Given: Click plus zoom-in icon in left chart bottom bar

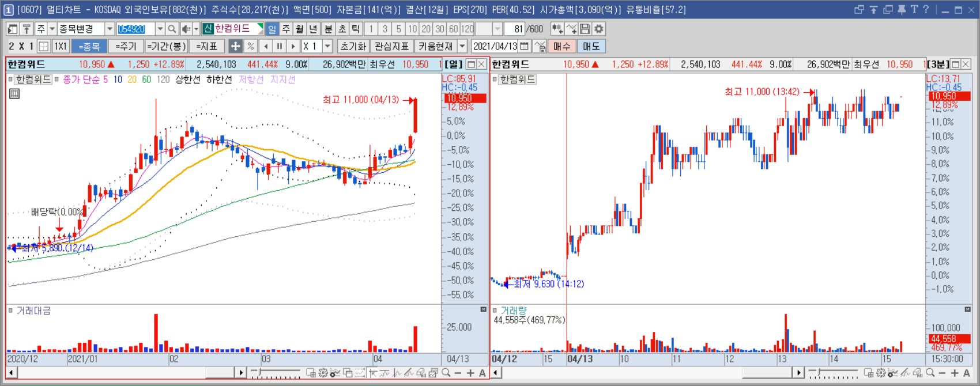Looking at the screenshot, I should click(470, 373).
